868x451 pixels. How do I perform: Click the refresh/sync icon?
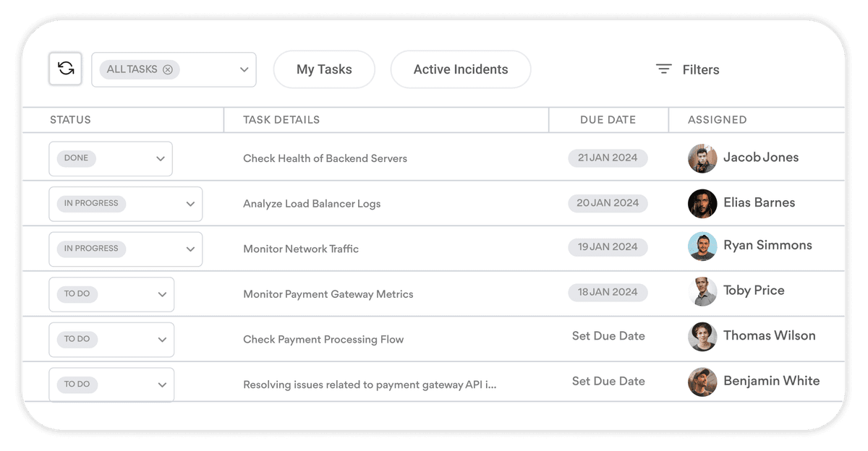pos(65,69)
